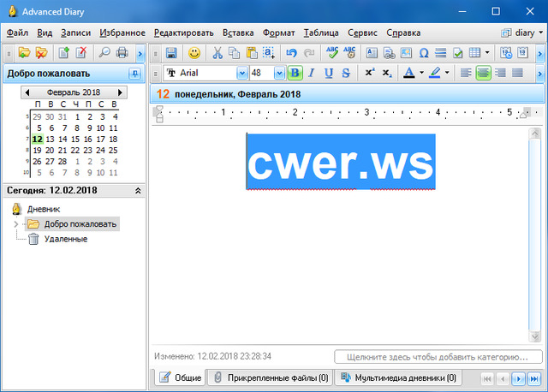Go to previous month in calendar
548x392 pixels.
27,92
